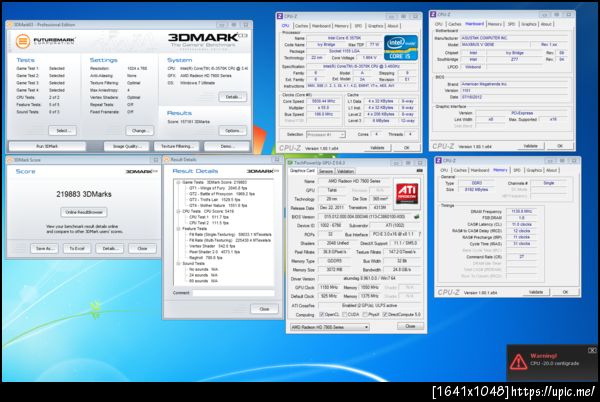The width and height of the screenshot is (600, 402).
Task: Click Close in the Result Details window
Action: [x=264, y=309]
